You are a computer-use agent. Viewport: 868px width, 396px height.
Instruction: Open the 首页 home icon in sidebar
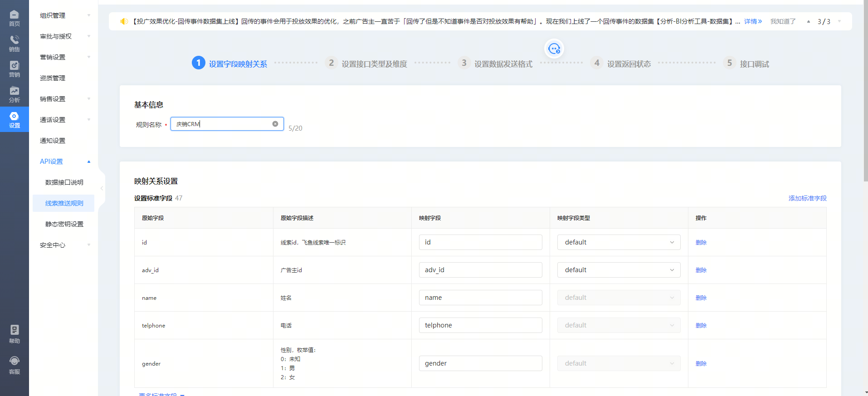tap(14, 18)
